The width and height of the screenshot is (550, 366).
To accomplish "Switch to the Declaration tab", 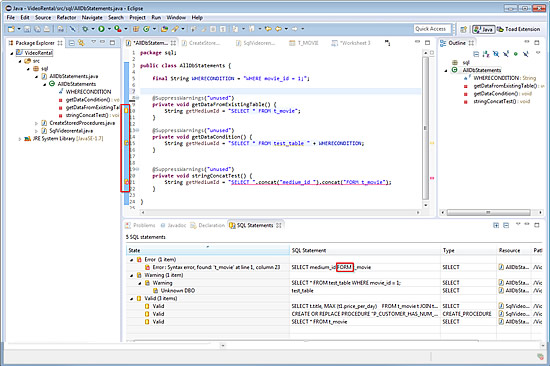I will click(208, 225).
